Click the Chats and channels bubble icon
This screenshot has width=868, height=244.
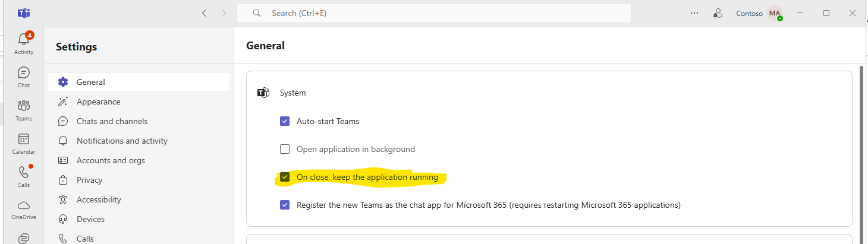(63, 121)
